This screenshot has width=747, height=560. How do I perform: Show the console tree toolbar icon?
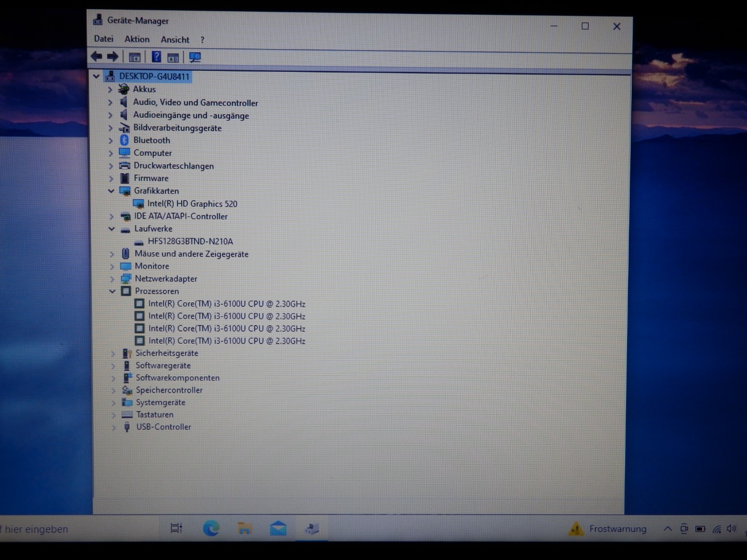pos(134,57)
